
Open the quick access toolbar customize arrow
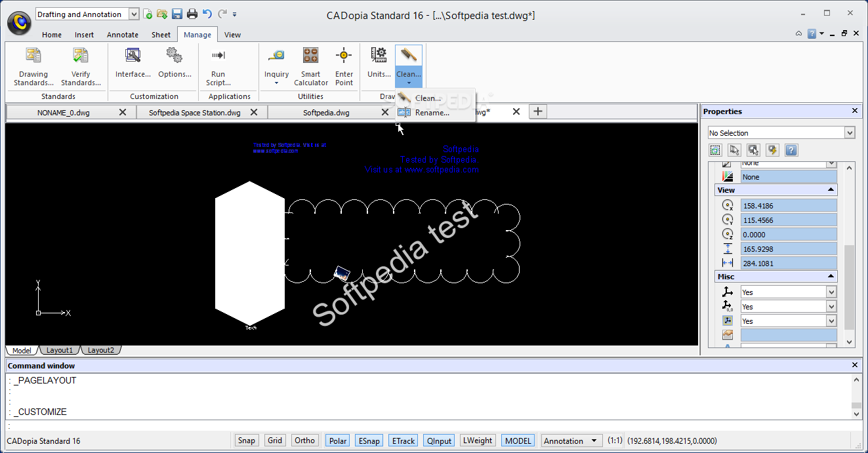coord(235,14)
